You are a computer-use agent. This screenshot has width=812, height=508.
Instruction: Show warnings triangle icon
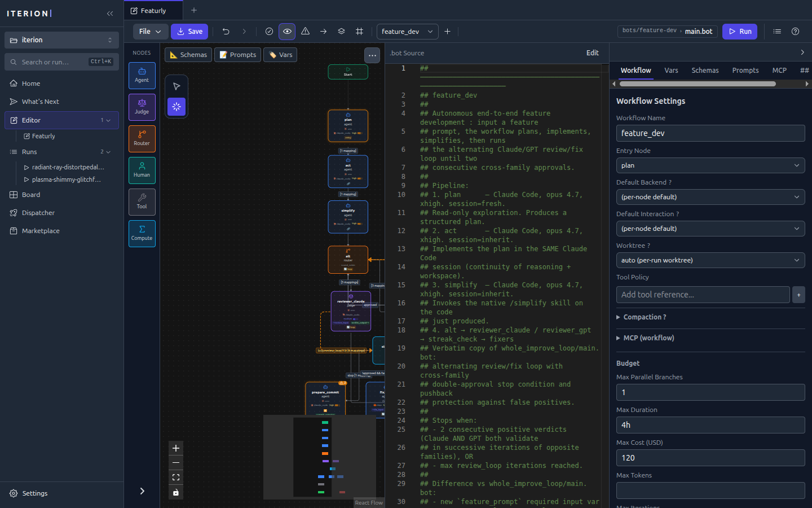(305, 32)
